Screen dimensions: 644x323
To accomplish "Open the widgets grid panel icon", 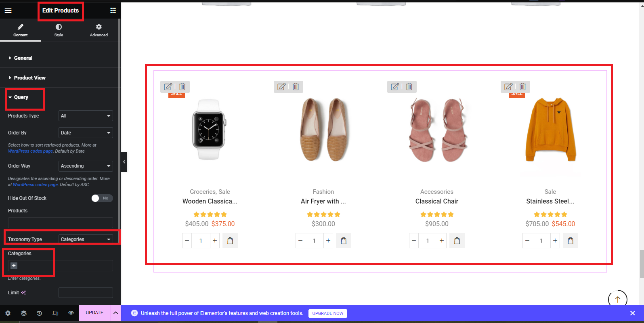I will 113,10.
